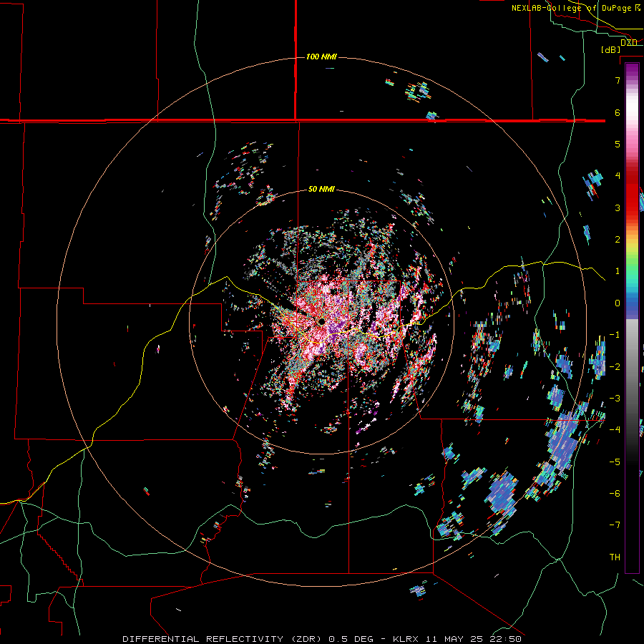Click the "1" value on the color scale
Viewport: 644px width, 644px height.
[618, 271]
